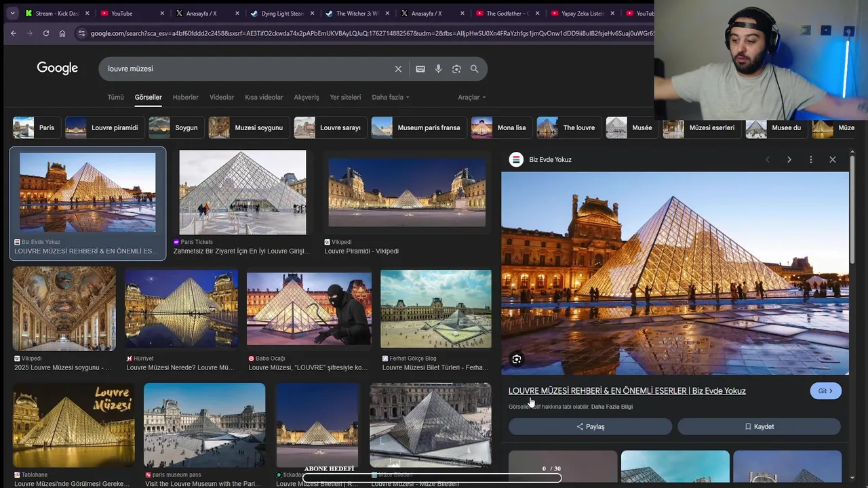Image resolution: width=868 pixels, height=488 pixels.
Task: Click the Louvre piramidi chip
Action: (104, 127)
